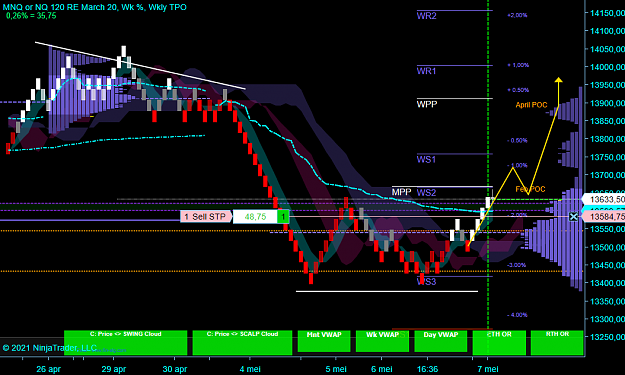
Task: Click the +0,50% level label
Action: (518, 90)
